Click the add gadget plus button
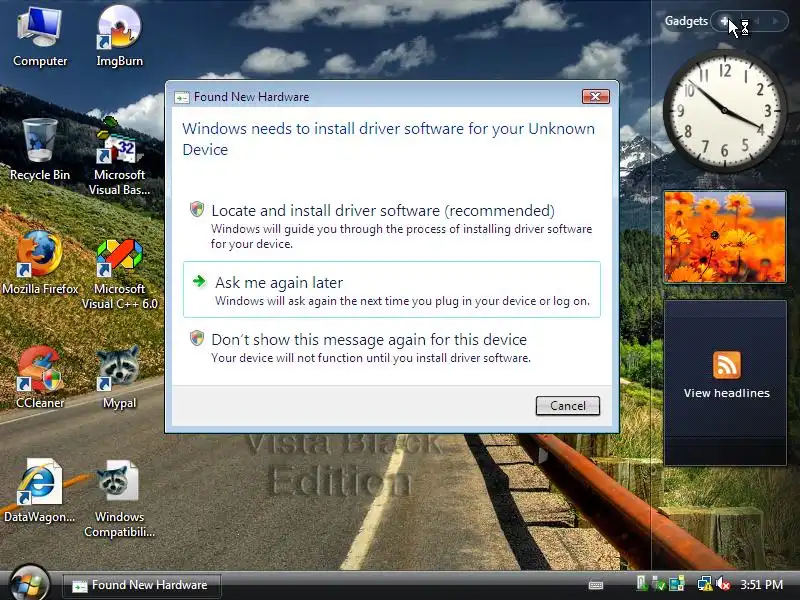This screenshot has height=600, width=800. (x=724, y=21)
